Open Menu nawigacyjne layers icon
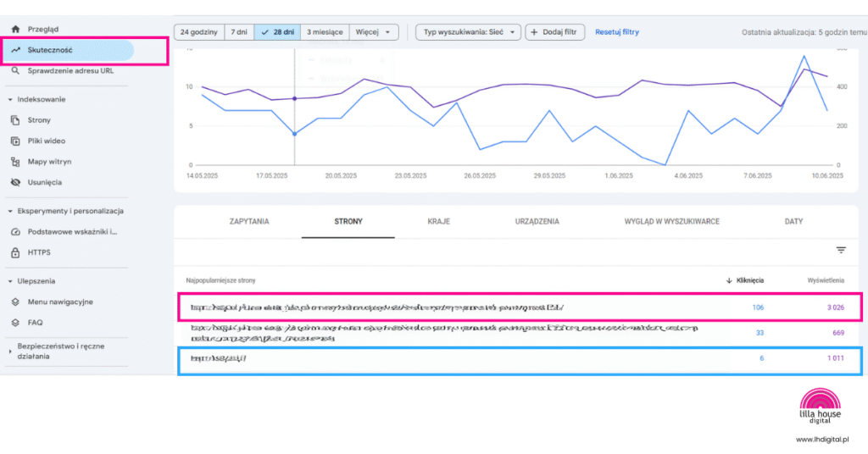The image size is (868, 454). pos(15,302)
